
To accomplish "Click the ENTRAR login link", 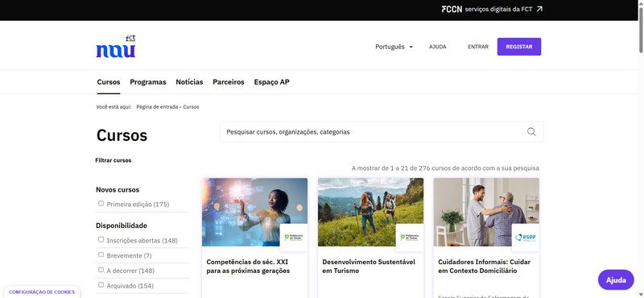I will [478, 47].
